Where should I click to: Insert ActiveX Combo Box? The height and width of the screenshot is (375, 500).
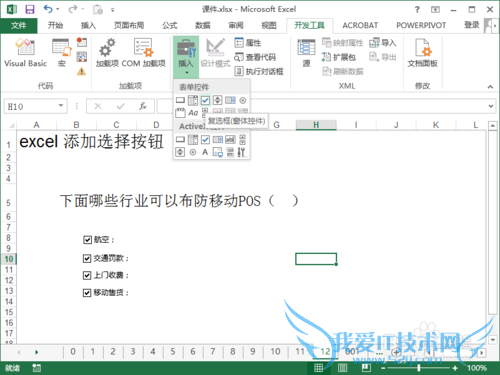pyautogui.click(x=193, y=139)
